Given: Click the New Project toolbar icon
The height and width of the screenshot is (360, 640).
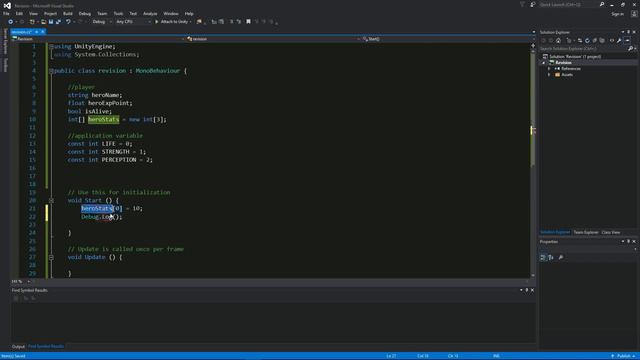Looking at the screenshot, I should (32, 22).
